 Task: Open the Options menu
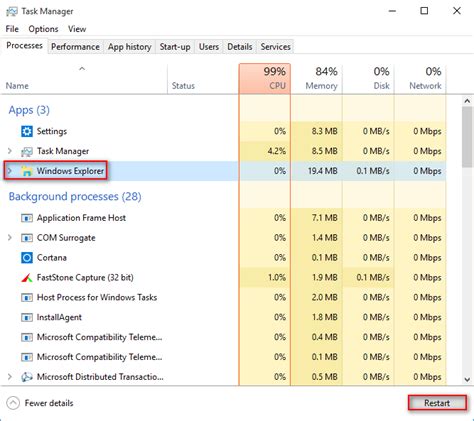(x=43, y=29)
